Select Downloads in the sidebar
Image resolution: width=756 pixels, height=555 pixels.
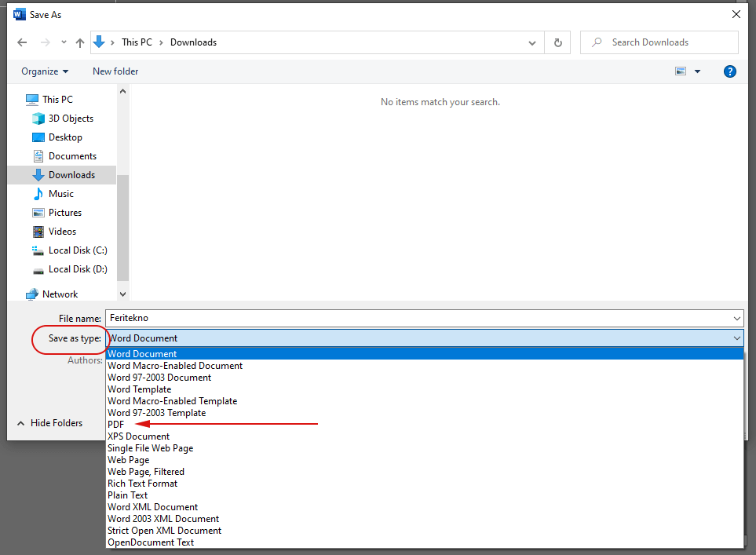pyautogui.click(x=62, y=174)
